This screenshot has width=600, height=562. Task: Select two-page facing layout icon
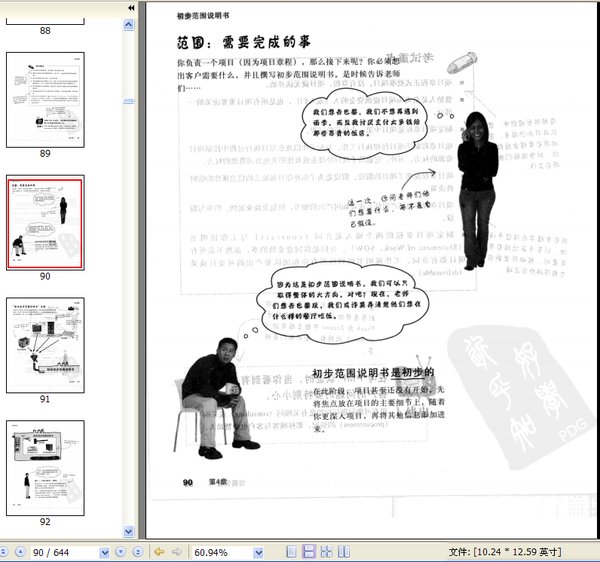(343, 552)
